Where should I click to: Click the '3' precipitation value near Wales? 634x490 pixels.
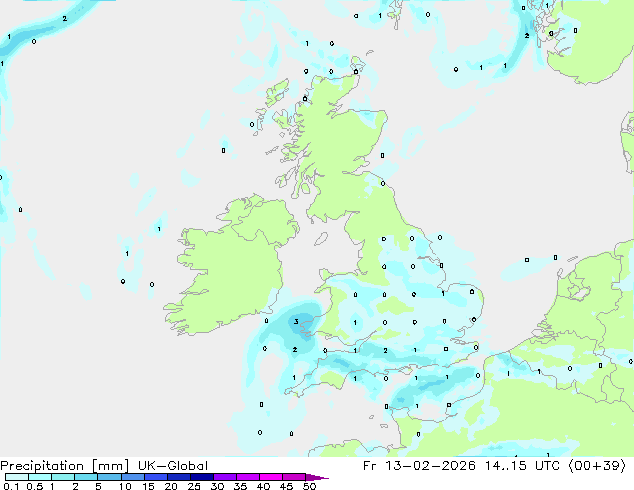click(x=296, y=321)
